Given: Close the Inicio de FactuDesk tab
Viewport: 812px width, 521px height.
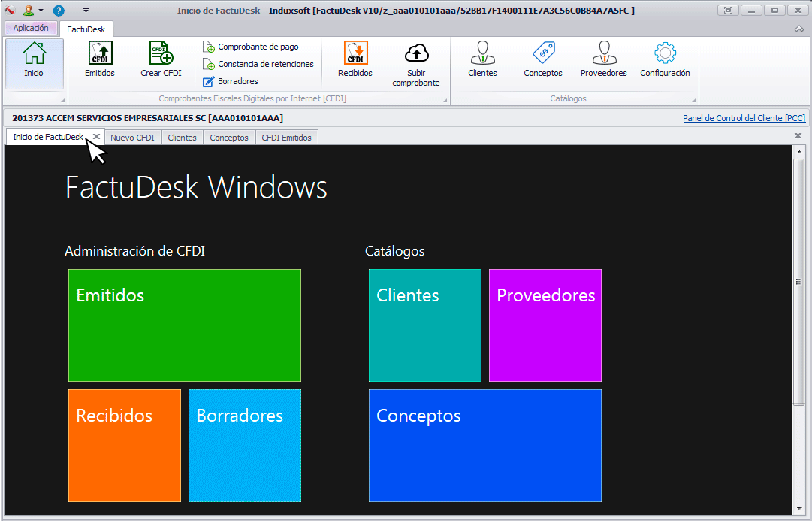Looking at the screenshot, I should (x=96, y=137).
